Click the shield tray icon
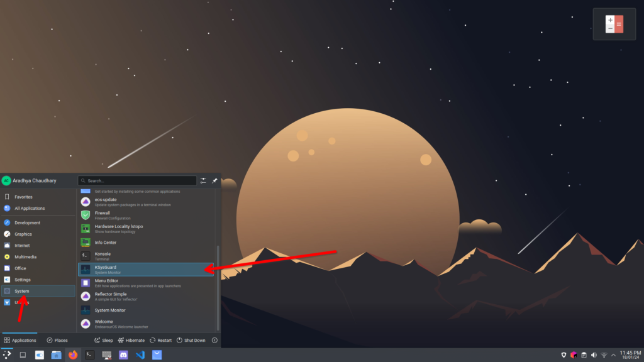Image resolution: width=644 pixels, height=362 pixels. pos(564,355)
